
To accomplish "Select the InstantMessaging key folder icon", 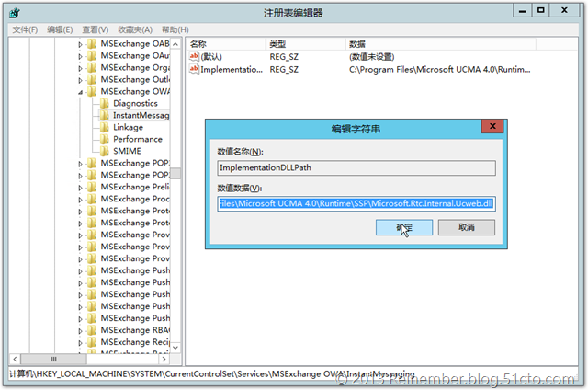I will coord(105,116).
